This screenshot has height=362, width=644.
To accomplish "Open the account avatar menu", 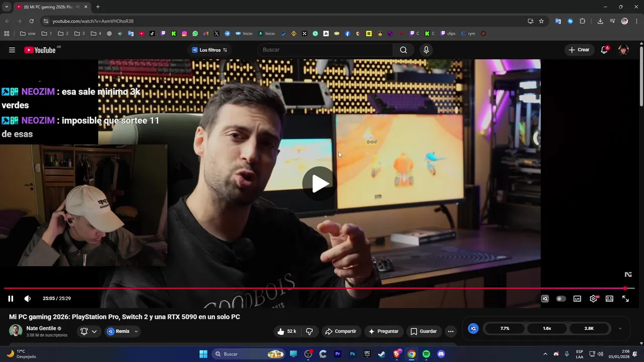I will tap(623, 50).
